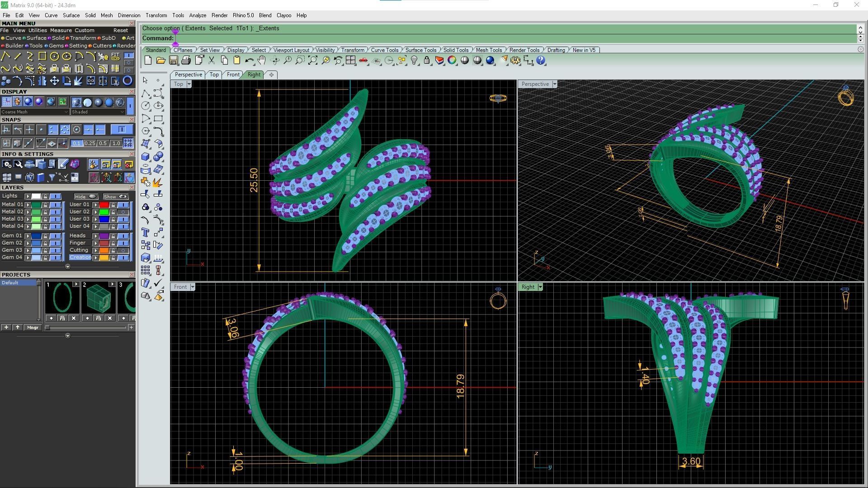Toggle the 0.25 snap distance
This screenshot has height=488, width=868.
(90, 143)
